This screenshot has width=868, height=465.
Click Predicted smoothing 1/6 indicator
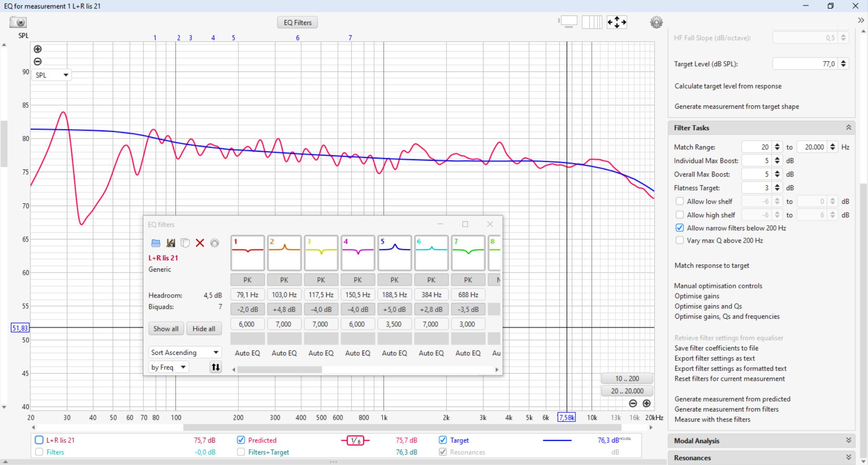[x=356, y=441]
